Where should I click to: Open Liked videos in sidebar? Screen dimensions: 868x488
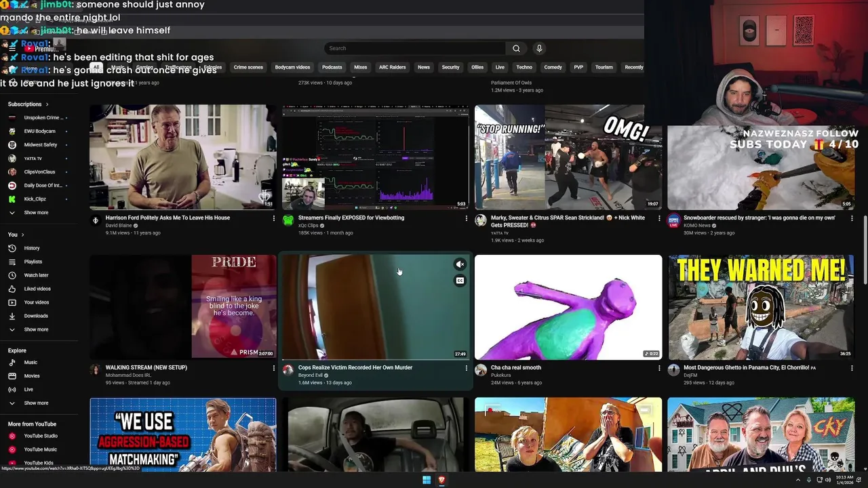pyautogui.click(x=37, y=289)
